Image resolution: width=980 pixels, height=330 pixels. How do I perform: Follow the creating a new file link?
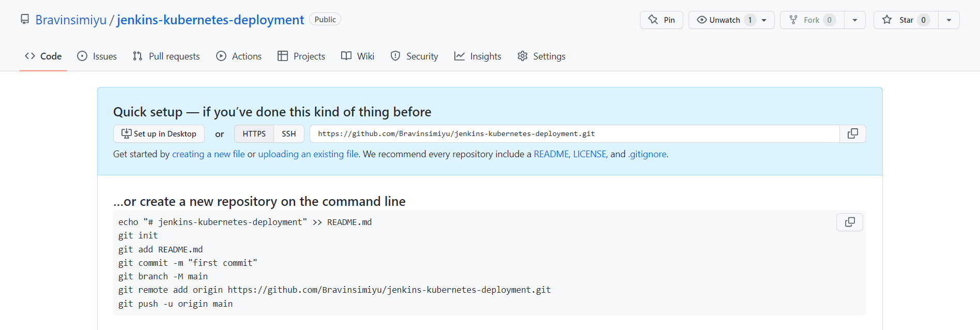(208, 154)
